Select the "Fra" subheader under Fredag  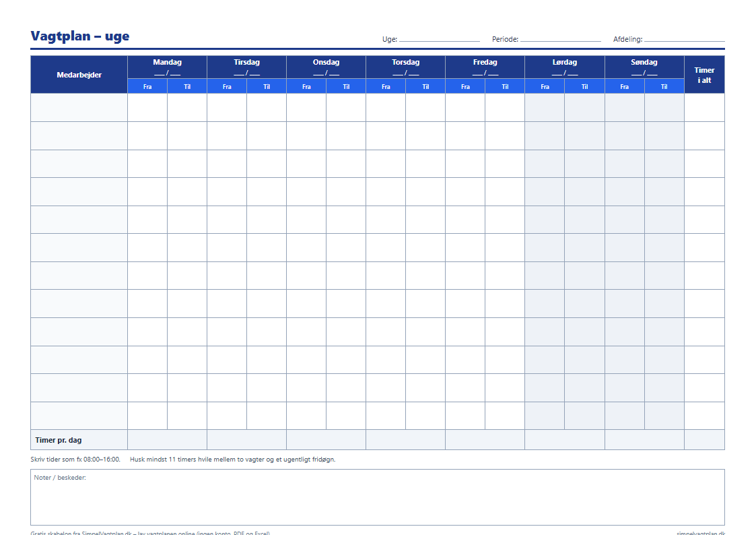465,86
